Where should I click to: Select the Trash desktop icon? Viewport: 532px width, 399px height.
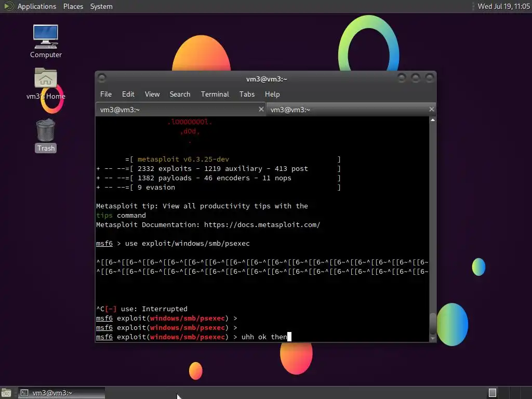pos(46,136)
